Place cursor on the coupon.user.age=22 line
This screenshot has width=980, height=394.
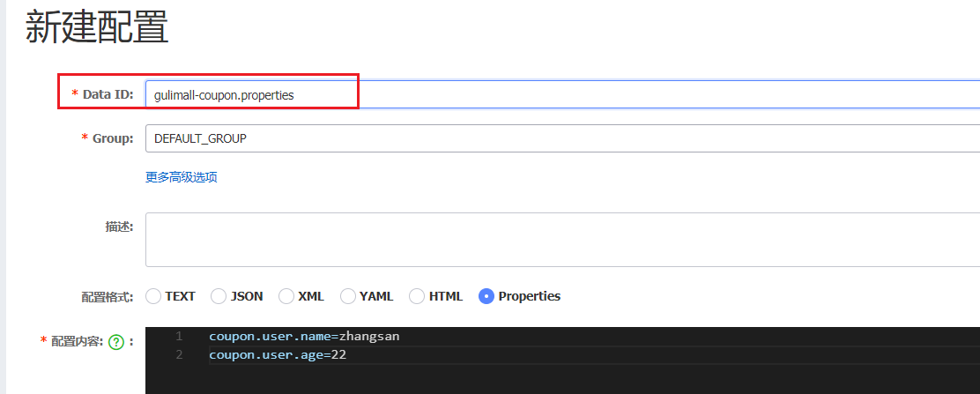click(x=283, y=355)
